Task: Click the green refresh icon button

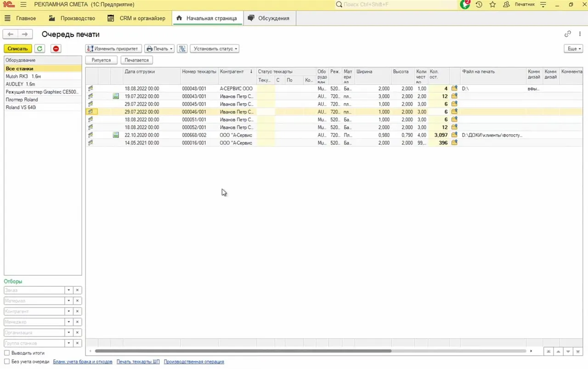Action: coord(40,48)
